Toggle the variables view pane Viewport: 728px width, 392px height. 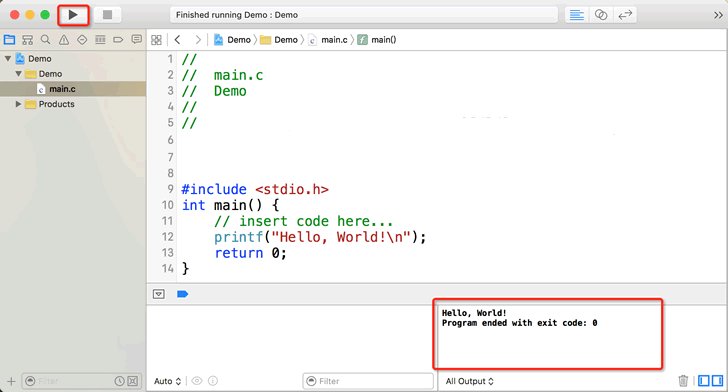point(704,381)
